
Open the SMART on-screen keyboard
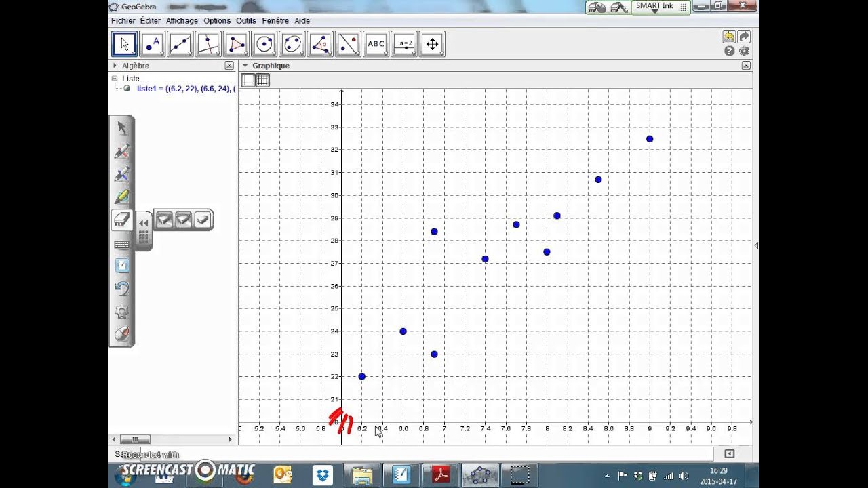coord(122,244)
